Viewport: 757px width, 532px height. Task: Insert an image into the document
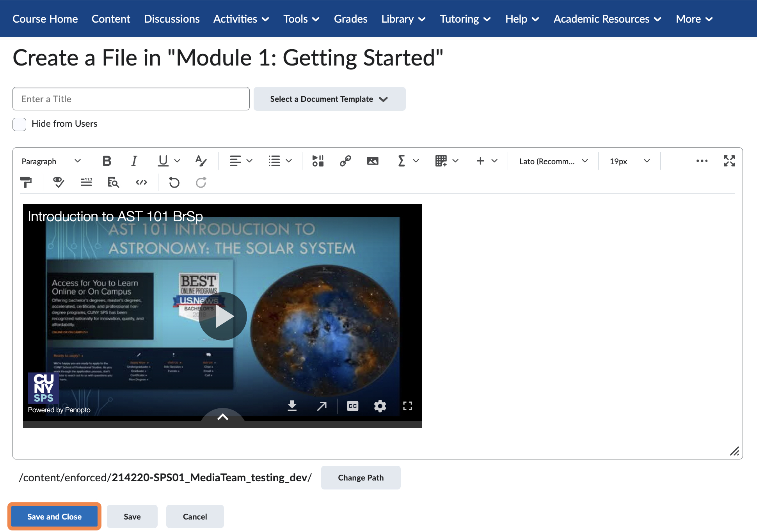[372, 161]
